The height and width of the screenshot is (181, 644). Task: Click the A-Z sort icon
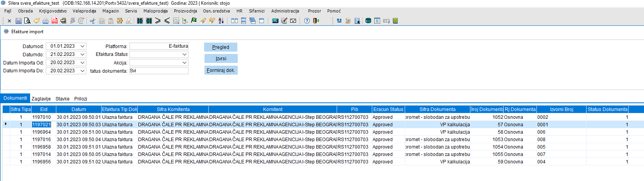pos(221,21)
